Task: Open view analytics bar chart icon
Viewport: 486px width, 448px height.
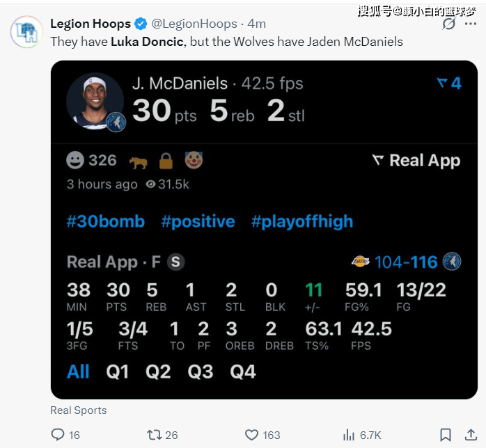Action: click(349, 435)
